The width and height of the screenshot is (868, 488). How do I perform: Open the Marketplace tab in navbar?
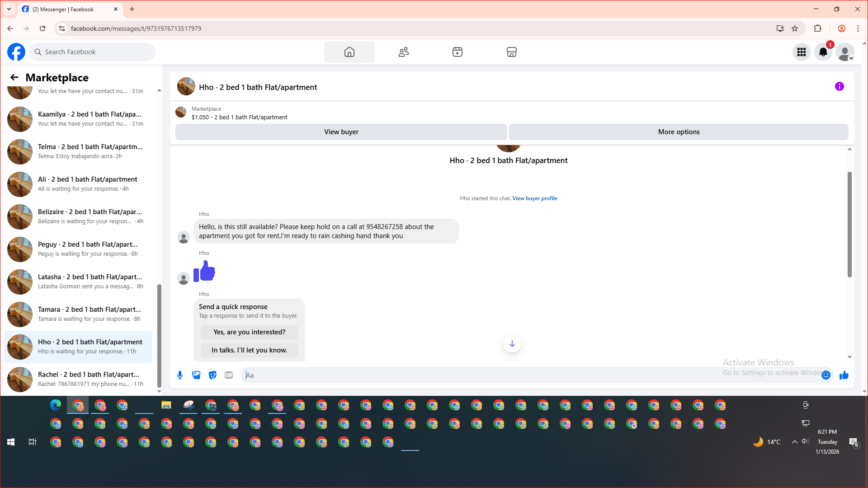511,52
